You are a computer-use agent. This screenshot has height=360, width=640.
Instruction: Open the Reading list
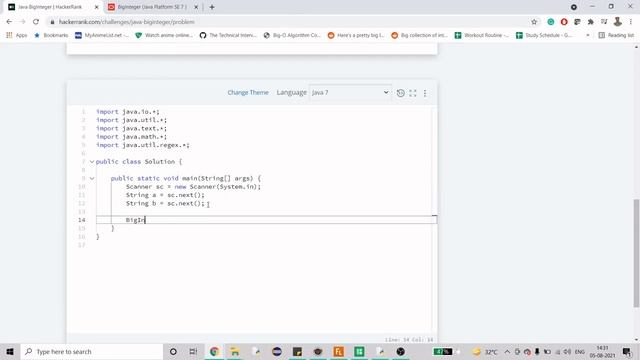pos(616,35)
